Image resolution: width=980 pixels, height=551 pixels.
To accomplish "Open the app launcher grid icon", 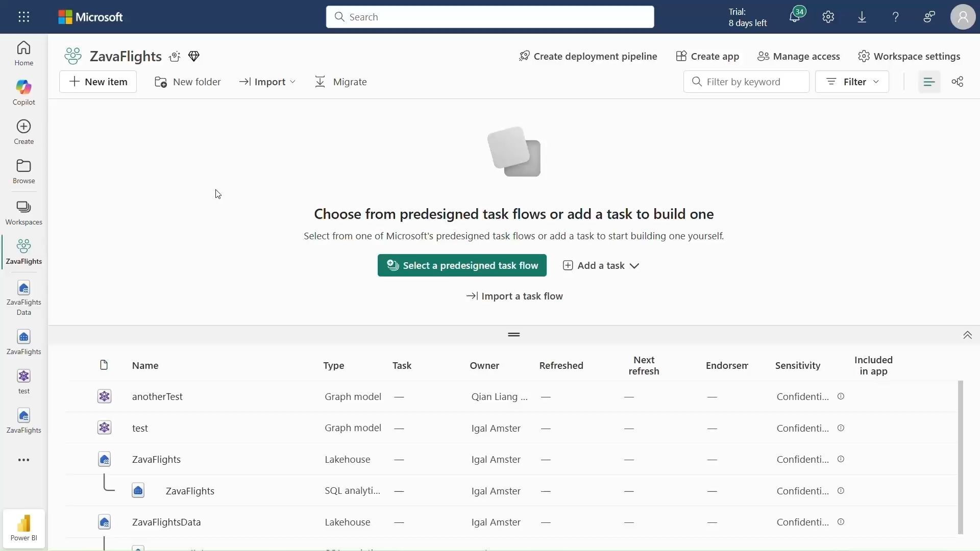I will click(23, 17).
